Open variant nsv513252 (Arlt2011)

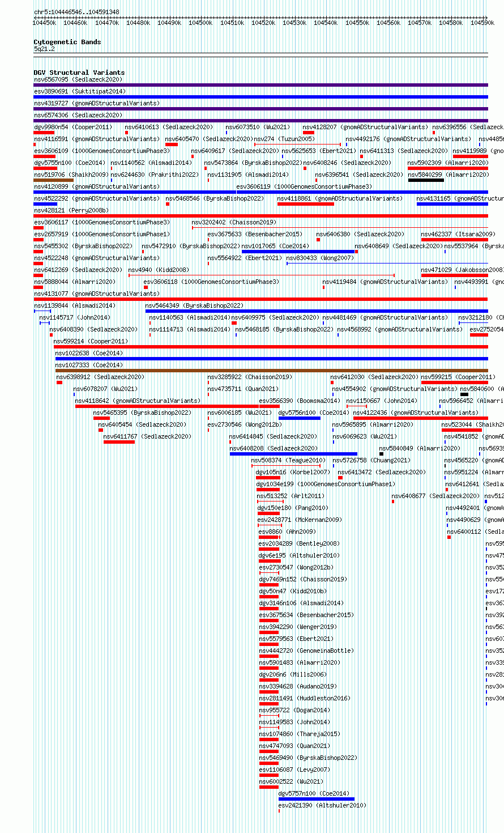tap(291, 496)
